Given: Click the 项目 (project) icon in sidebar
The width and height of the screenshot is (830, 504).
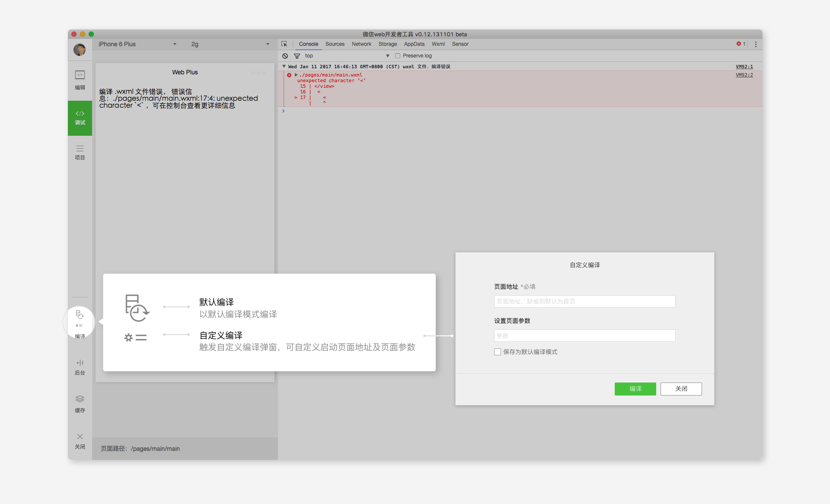Looking at the screenshot, I should [x=80, y=152].
